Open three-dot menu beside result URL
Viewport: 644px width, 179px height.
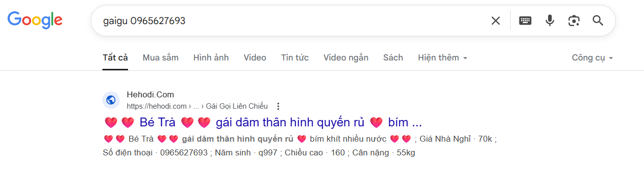(x=278, y=106)
